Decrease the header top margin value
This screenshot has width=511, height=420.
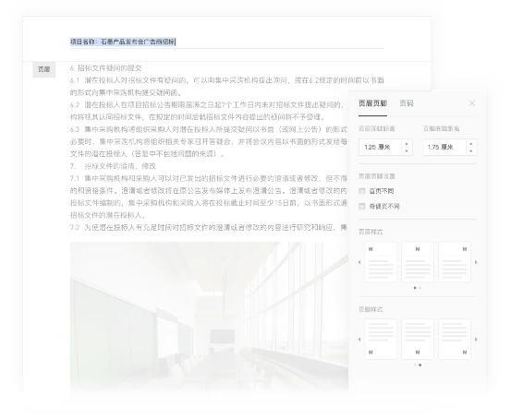407,151
